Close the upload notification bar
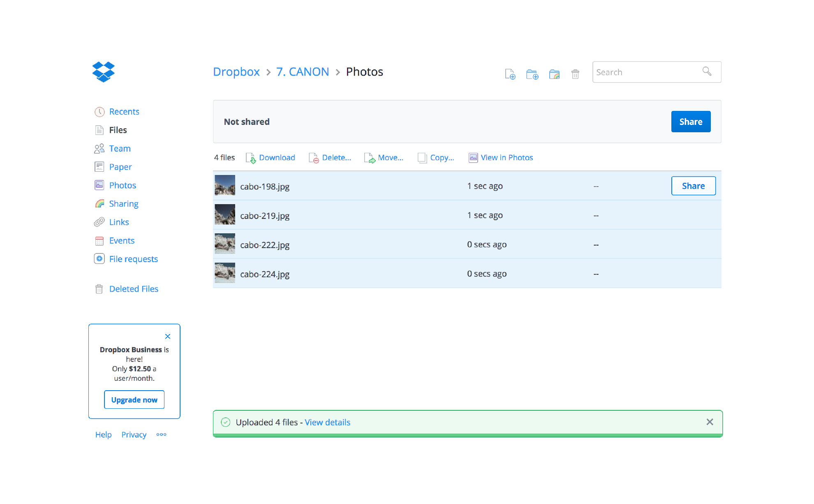Viewport: 814px width, 504px height. point(710,422)
